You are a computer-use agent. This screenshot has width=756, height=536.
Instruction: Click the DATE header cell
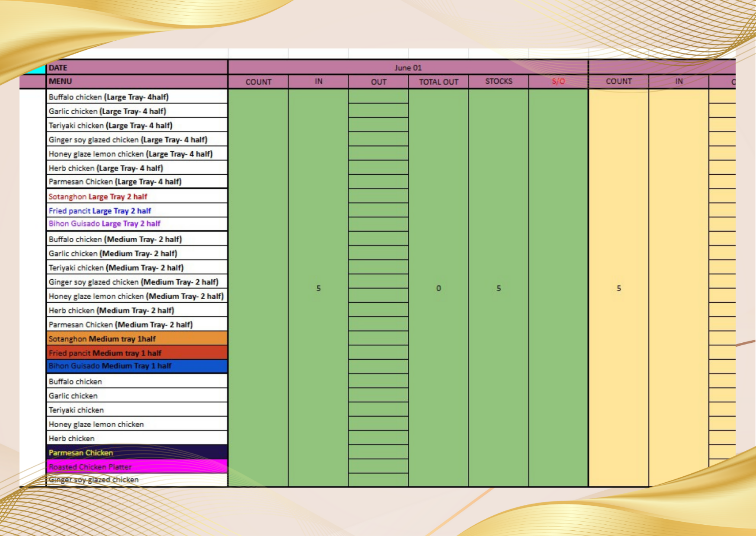pyautogui.click(x=136, y=68)
